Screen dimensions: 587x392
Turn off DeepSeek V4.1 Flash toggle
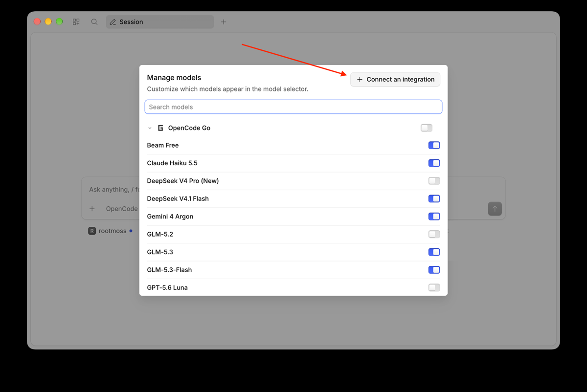click(x=434, y=198)
